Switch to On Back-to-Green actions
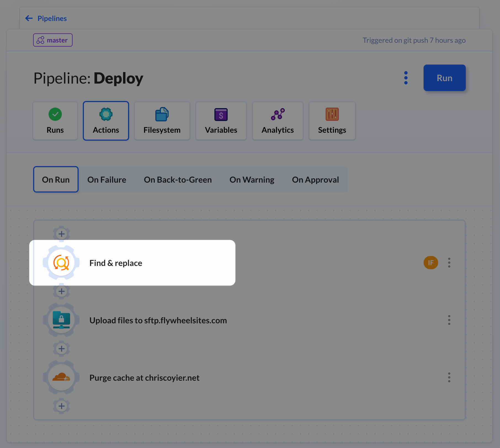The width and height of the screenshot is (500, 448). point(178,180)
